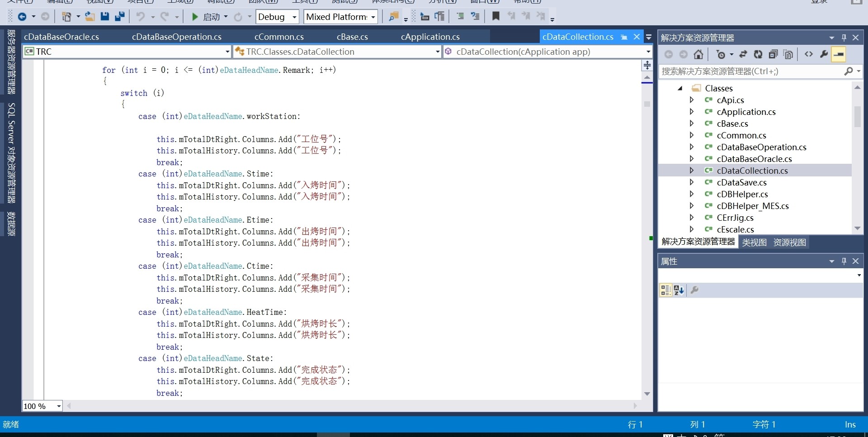Toggle Alphabetical sort in Properties panel
The height and width of the screenshot is (437, 868).
(679, 290)
